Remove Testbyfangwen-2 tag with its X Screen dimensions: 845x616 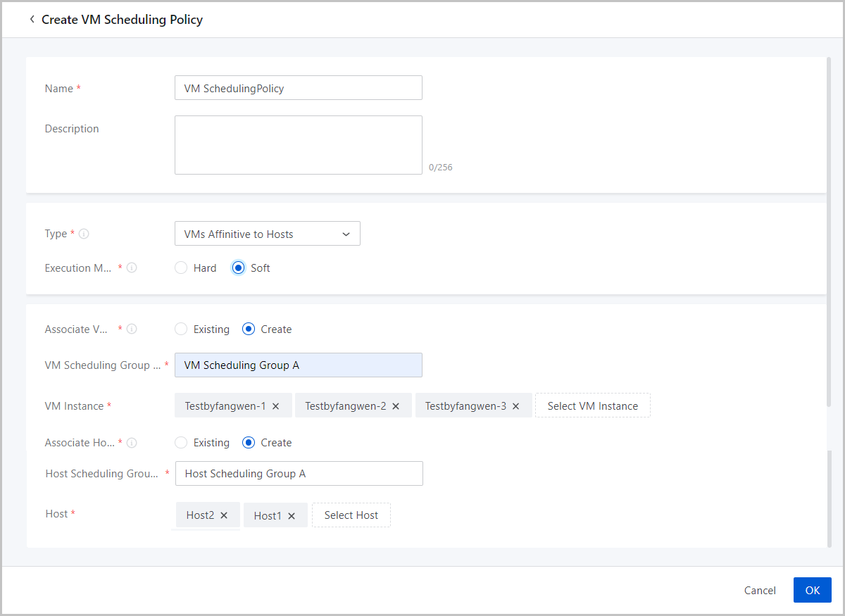click(x=396, y=406)
